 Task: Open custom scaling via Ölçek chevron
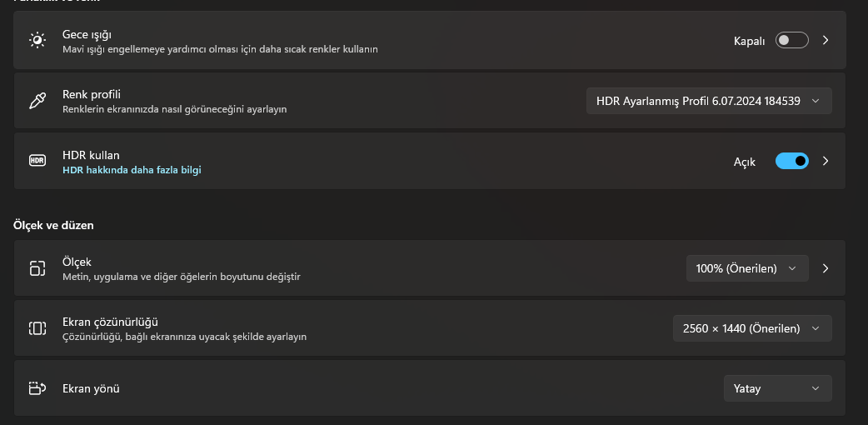pyautogui.click(x=826, y=268)
